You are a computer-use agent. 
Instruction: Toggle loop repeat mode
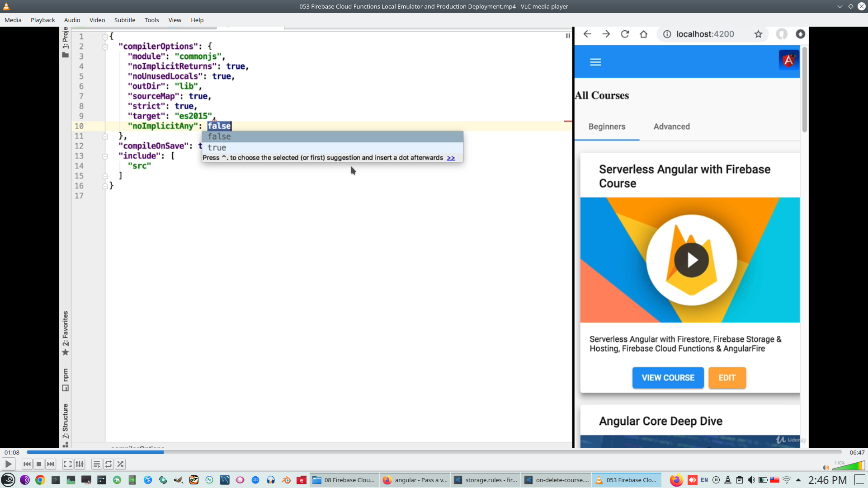[x=108, y=464]
